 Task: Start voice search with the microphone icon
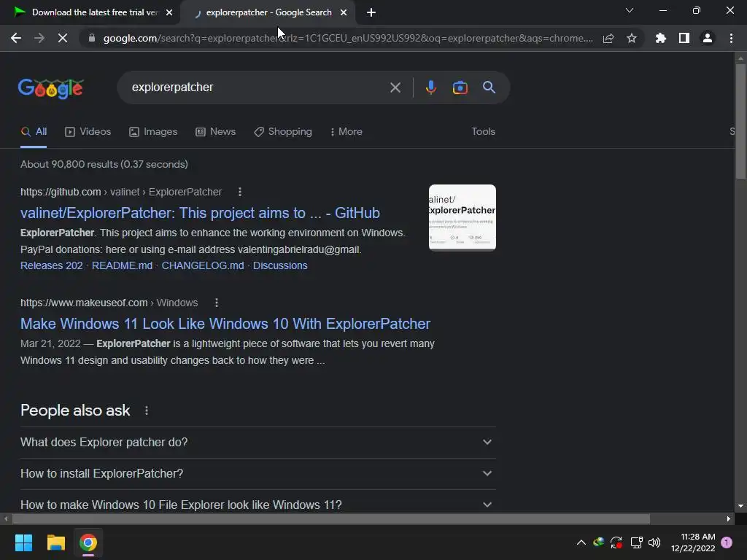tap(430, 87)
